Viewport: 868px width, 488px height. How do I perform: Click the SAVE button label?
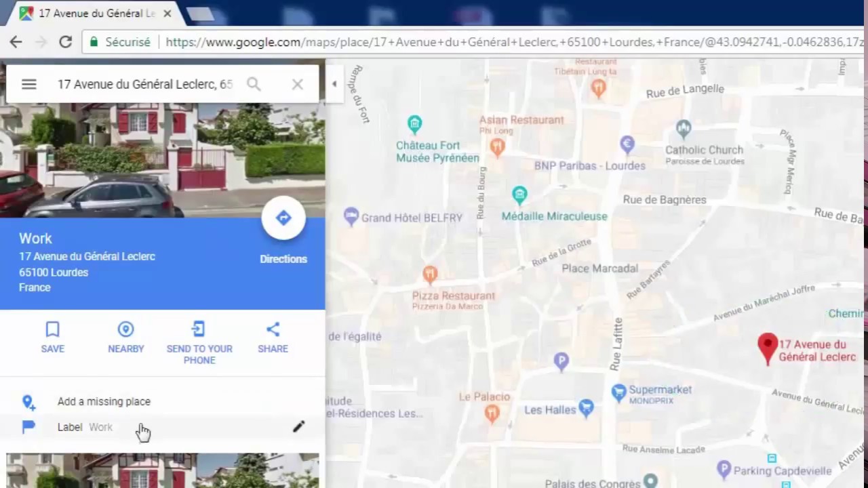pyautogui.click(x=52, y=349)
